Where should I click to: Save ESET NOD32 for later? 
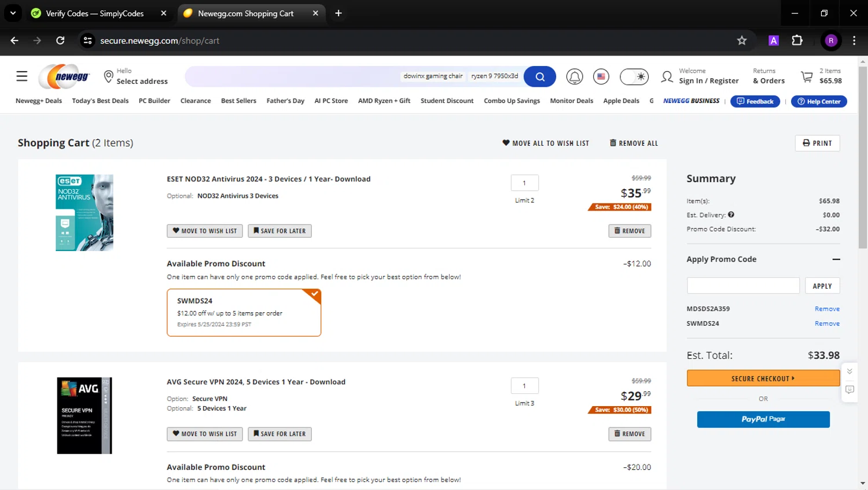pyautogui.click(x=279, y=231)
